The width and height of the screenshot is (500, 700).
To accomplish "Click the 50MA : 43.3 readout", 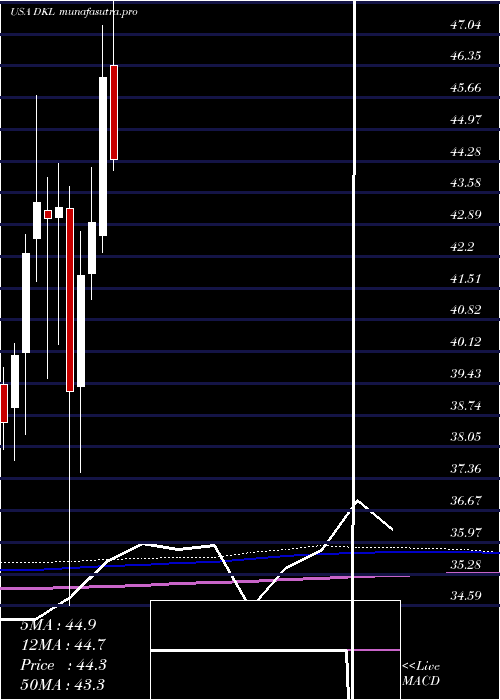I will (62, 684).
